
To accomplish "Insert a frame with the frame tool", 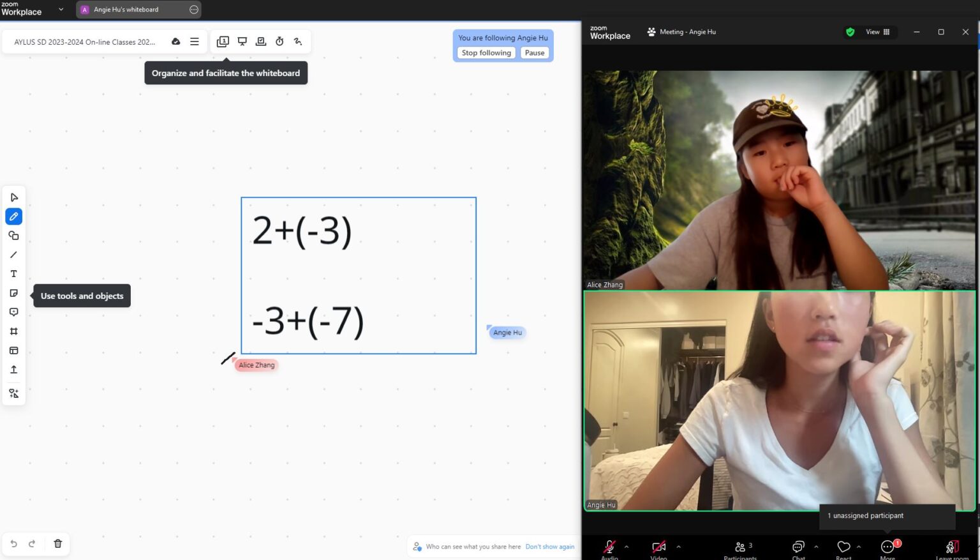I will (13, 331).
